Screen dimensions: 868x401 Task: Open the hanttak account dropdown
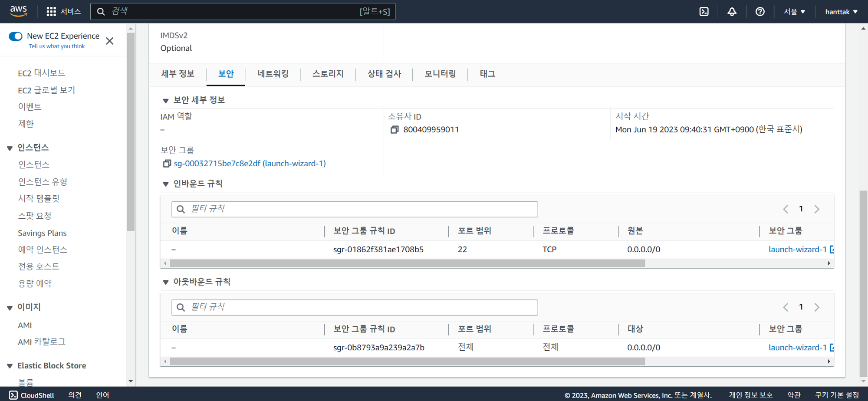pos(841,12)
